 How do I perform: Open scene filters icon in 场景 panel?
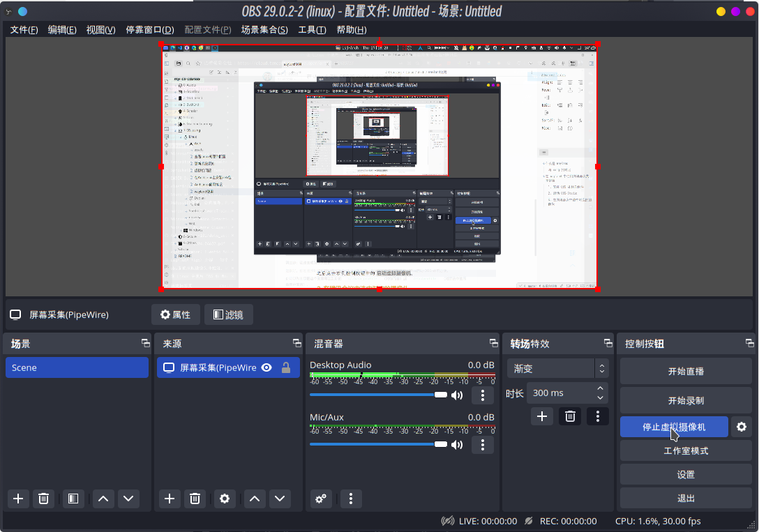pos(72,499)
